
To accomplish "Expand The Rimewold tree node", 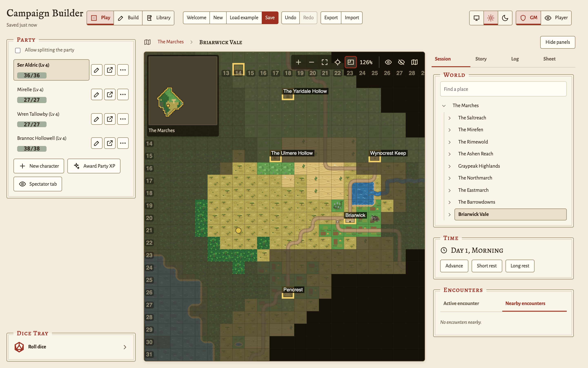I will tap(450, 142).
